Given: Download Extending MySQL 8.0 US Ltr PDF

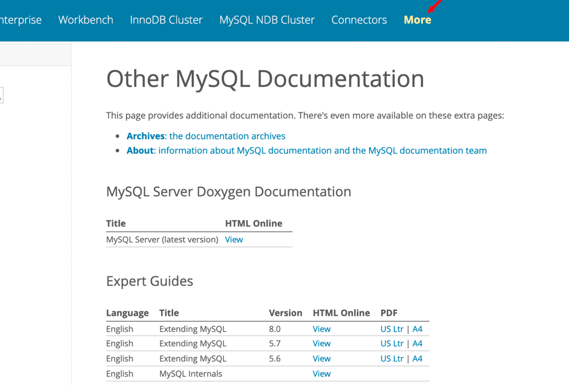Looking at the screenshot, I should [392, 329].
